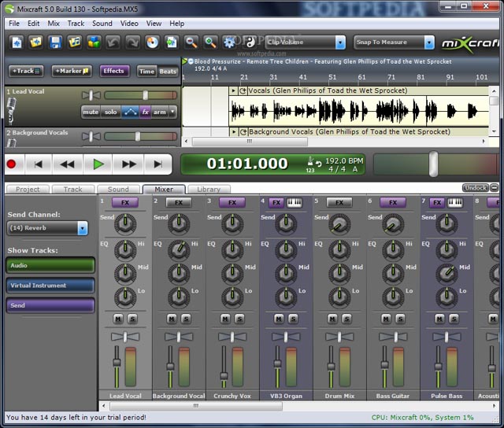Toggle fx on the Lead Vocal track
Screen dimensions: 504x428
(x=145, y=112)
